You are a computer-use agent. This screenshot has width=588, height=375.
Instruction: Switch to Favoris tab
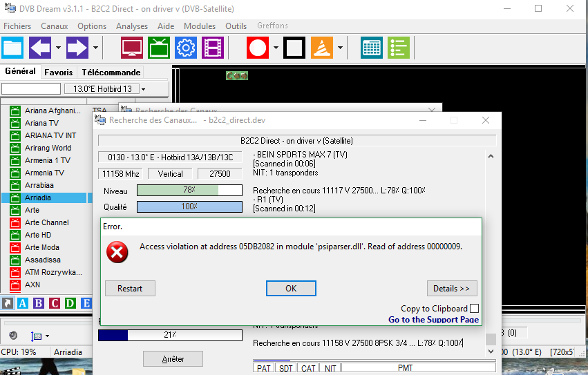59,72
